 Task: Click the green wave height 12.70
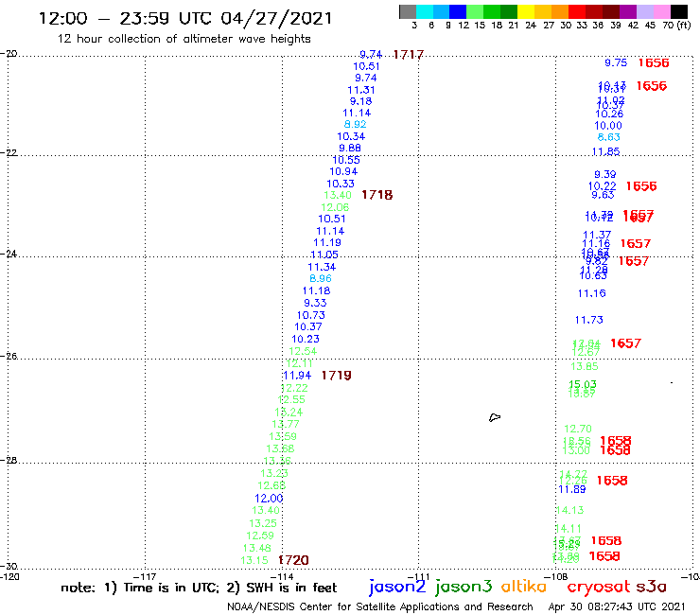click(x=578, y=429)
